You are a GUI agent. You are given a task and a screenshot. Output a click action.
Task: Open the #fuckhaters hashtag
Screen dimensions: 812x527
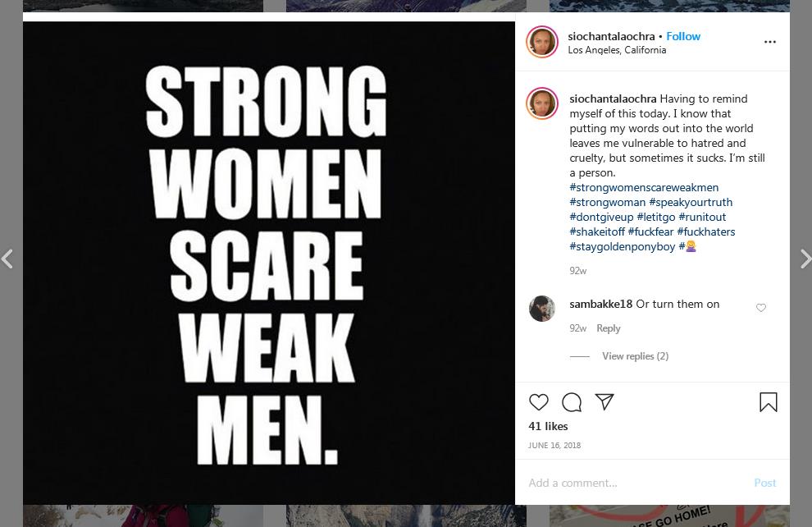[706, 232]
